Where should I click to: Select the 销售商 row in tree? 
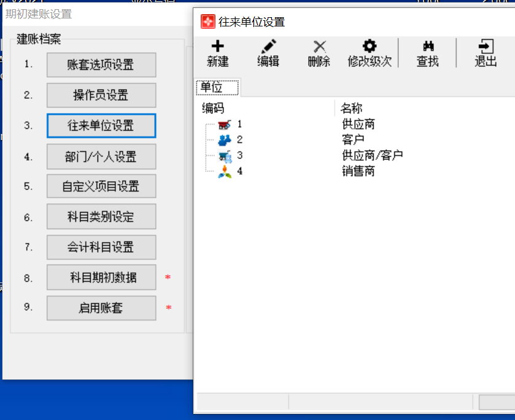point(358,171)
